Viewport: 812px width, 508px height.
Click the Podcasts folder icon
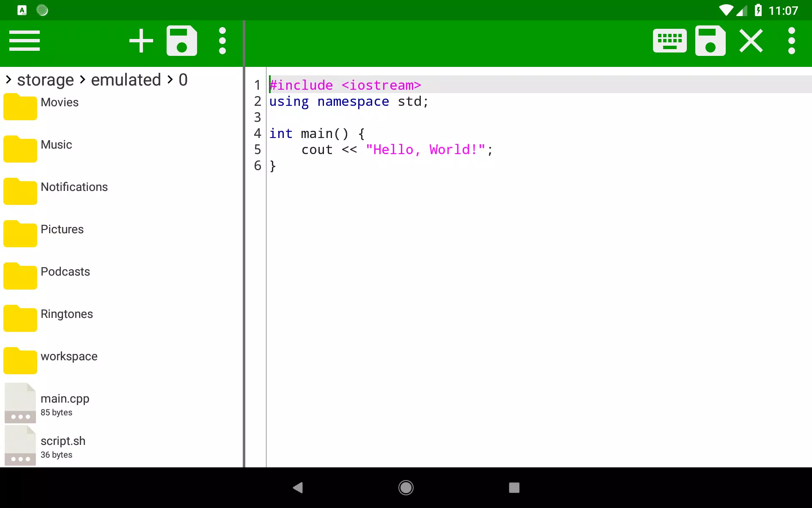coord(20,276)
